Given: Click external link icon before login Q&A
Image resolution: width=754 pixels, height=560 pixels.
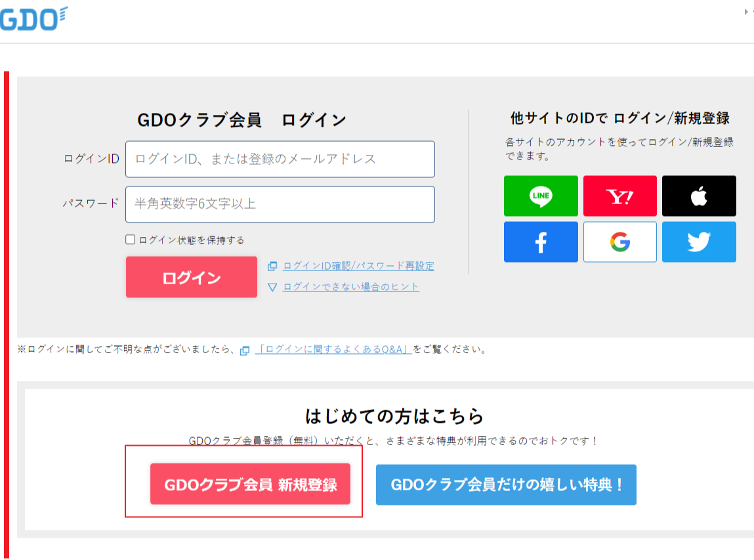Looking at the screenshot, I should (x=245, y=351).
